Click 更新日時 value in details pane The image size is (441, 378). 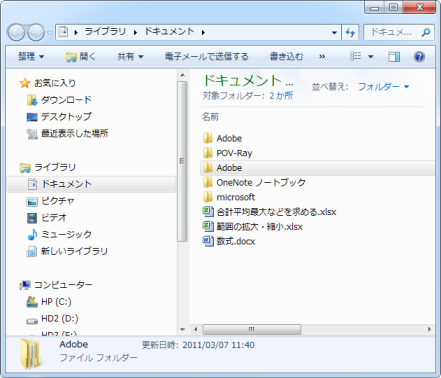(218, 345)
